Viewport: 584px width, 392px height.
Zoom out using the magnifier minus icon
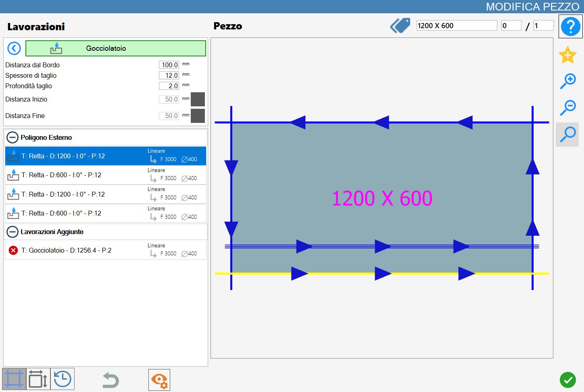[x=568, y=108]
